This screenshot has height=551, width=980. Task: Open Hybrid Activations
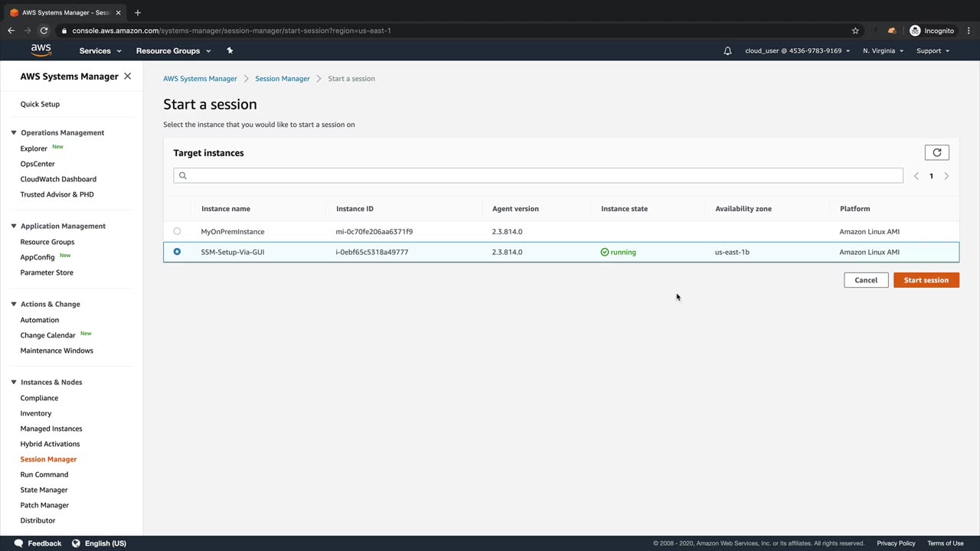click(x=50, y=444)
